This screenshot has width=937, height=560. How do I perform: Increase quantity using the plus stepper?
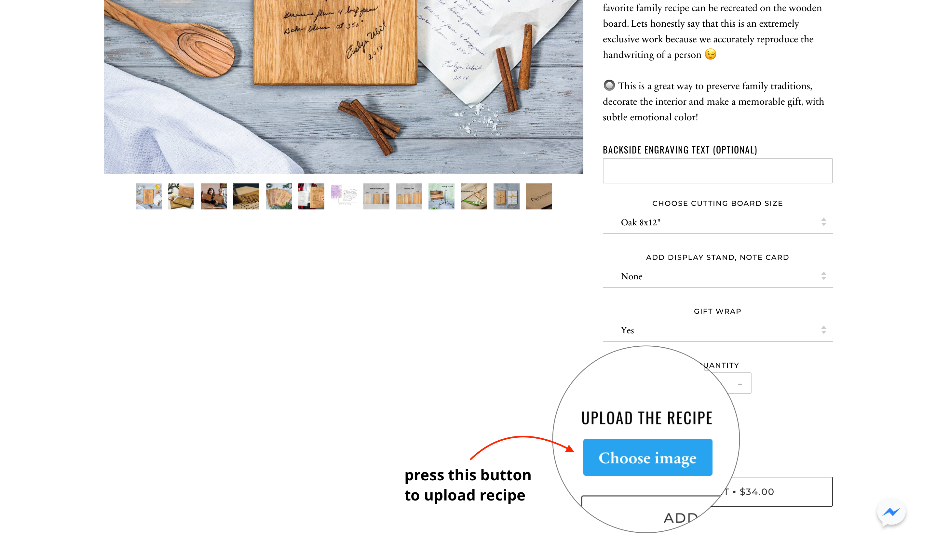740,384
